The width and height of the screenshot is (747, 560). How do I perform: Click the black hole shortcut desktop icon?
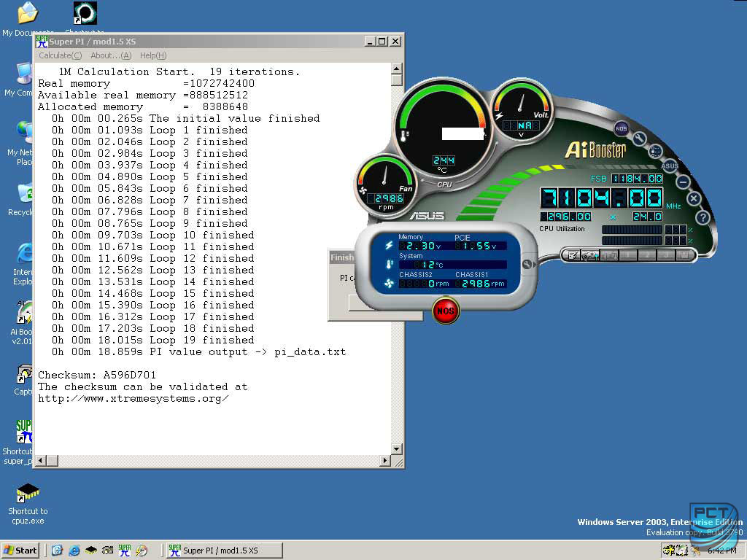coord(85,13)
